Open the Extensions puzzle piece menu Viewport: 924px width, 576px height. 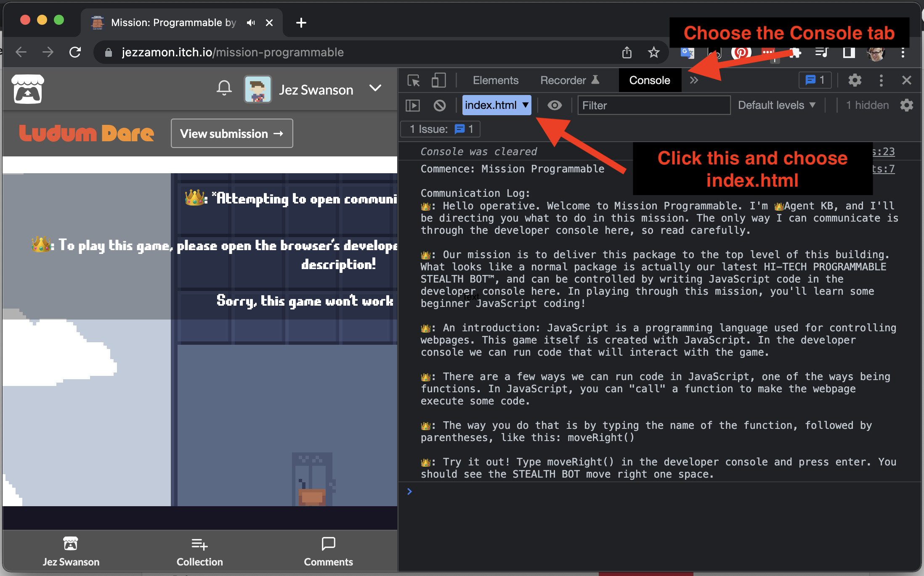coord(795,53)
